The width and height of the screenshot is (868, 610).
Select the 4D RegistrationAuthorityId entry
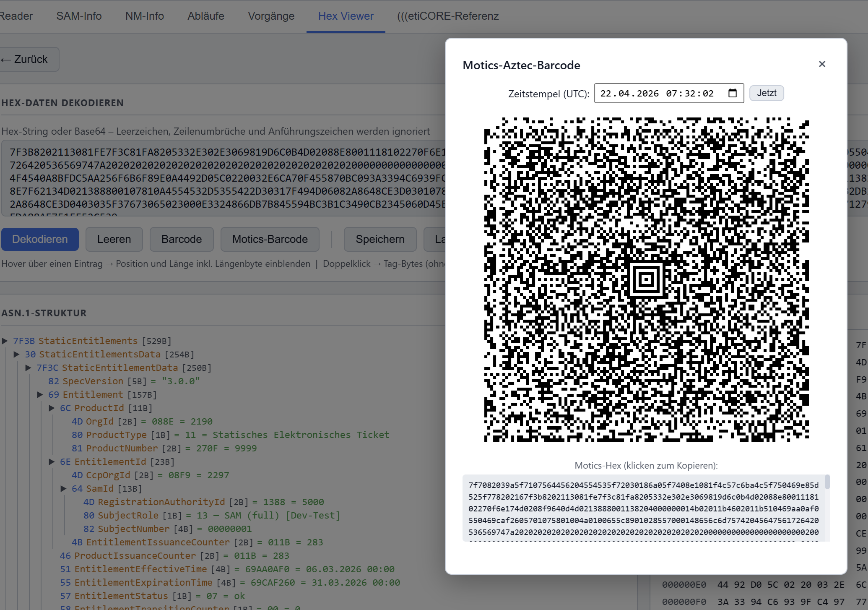(x=204, y=502)
